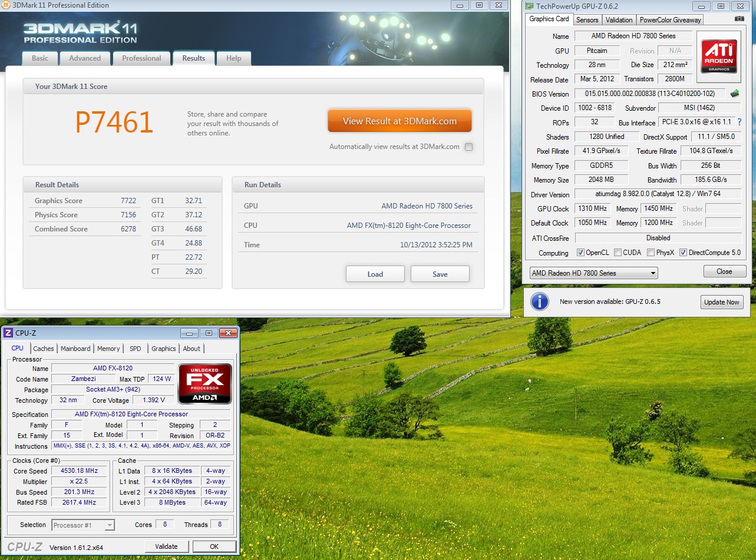
Task: Open the Memory tab in CPU-Z
Action: pos(108,349)
